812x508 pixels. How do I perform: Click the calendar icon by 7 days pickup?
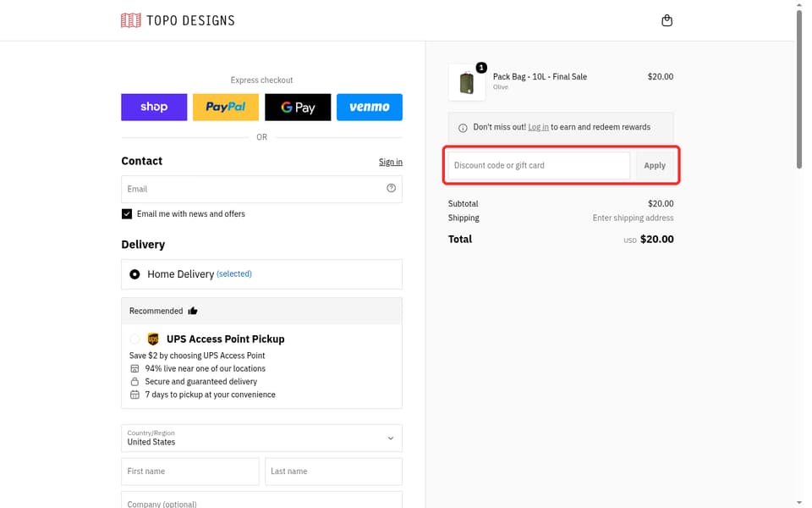pos(134,395)
